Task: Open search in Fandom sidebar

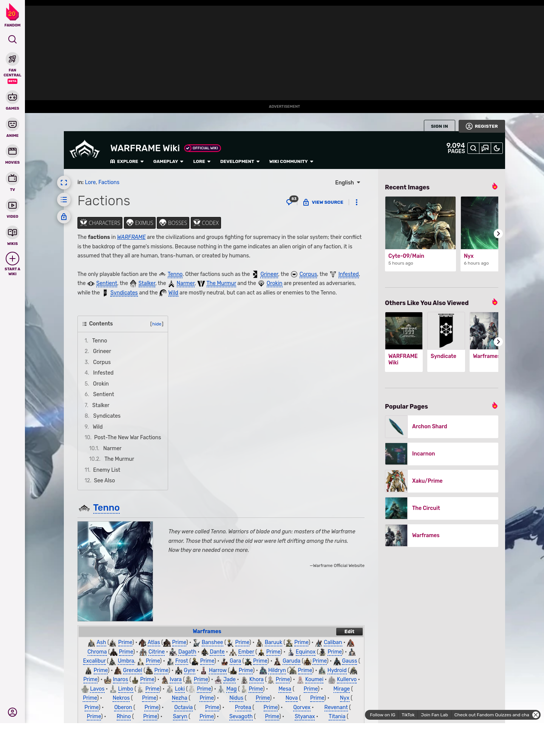Action: point(12,39)
